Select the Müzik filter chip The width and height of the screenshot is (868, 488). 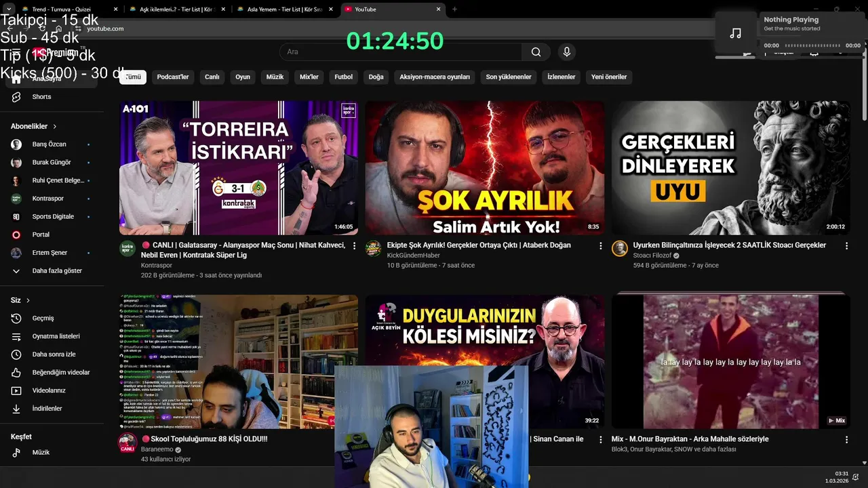[275, 77]
